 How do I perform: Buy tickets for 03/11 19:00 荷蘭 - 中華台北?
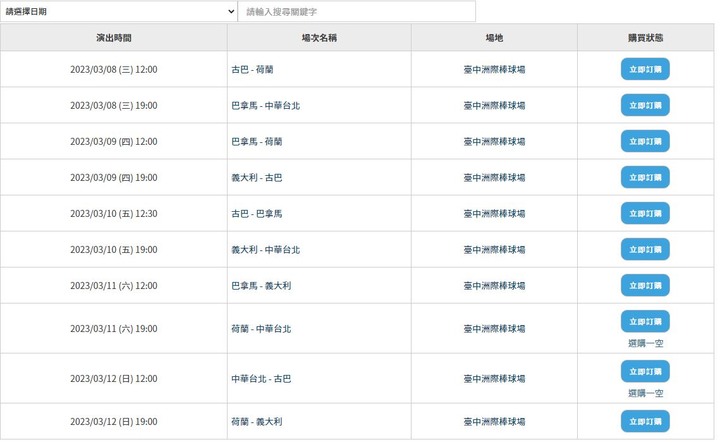pos(645,321)
